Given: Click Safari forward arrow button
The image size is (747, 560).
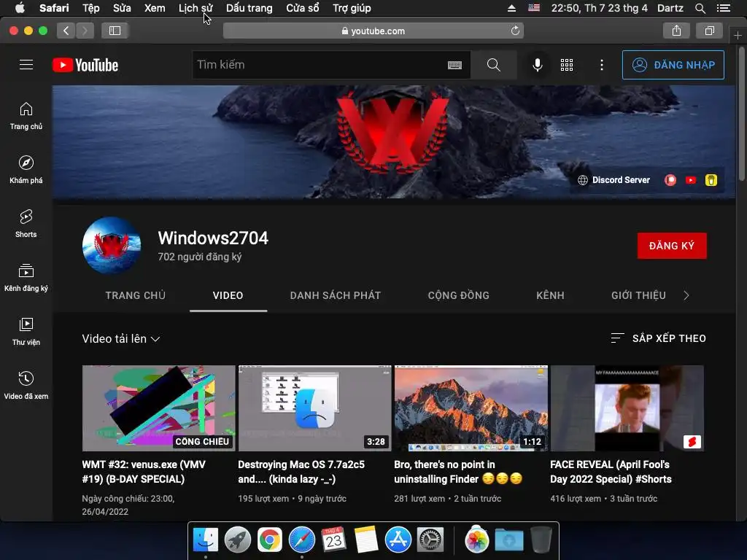Looking at the screenshot, I should (x=85, y=31).
